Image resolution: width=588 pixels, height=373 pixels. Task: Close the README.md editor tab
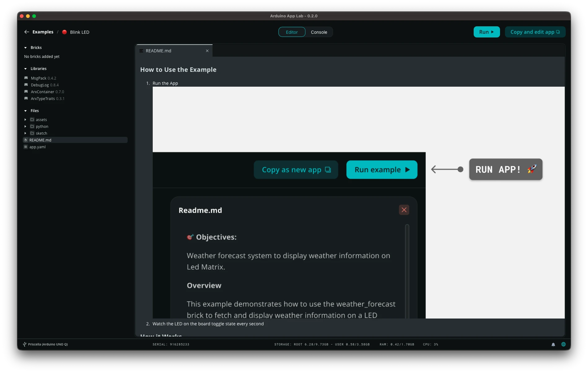pyautogui.click(x=207, y=51)
